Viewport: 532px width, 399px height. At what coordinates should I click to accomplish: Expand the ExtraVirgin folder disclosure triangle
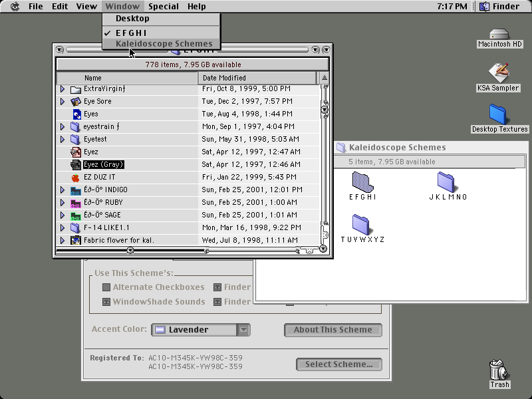[x=63, y=89]
